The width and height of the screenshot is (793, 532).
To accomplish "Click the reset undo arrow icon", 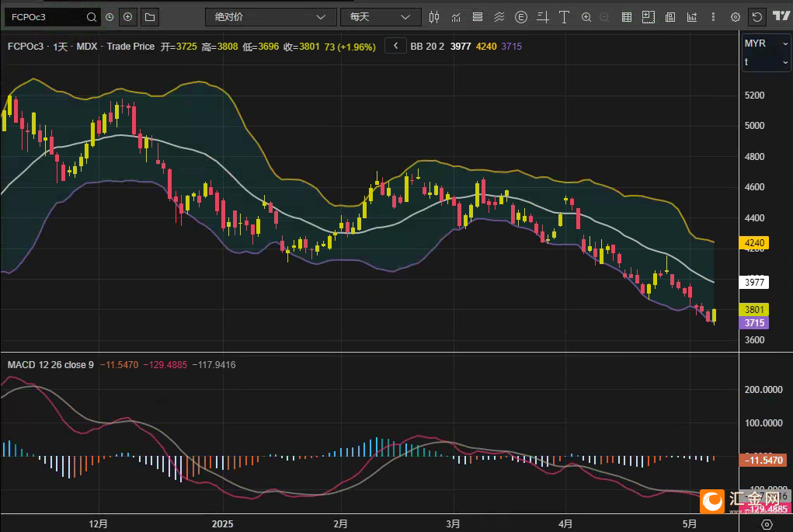I will pos(756,16).
